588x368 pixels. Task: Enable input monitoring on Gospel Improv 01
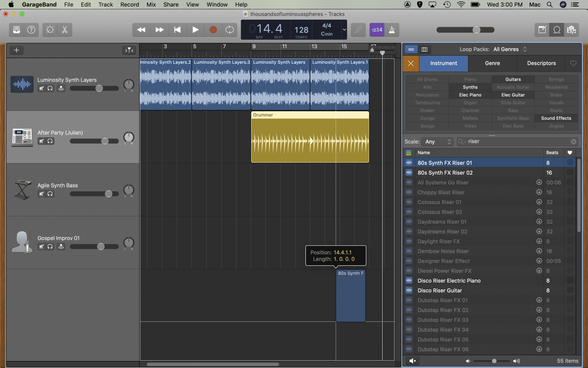pos(61,246)
